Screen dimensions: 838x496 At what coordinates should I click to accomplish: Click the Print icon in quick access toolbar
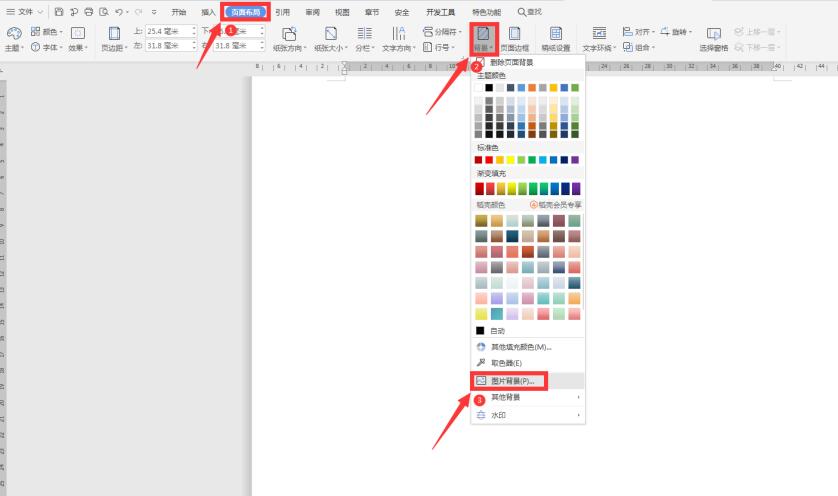pos(89,12)
